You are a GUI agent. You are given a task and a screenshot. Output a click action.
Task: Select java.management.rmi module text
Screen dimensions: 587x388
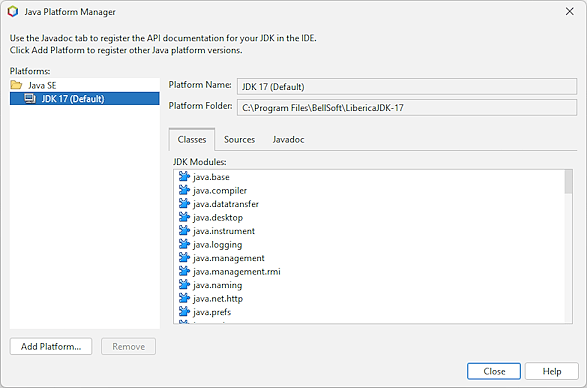click(237, 271)
